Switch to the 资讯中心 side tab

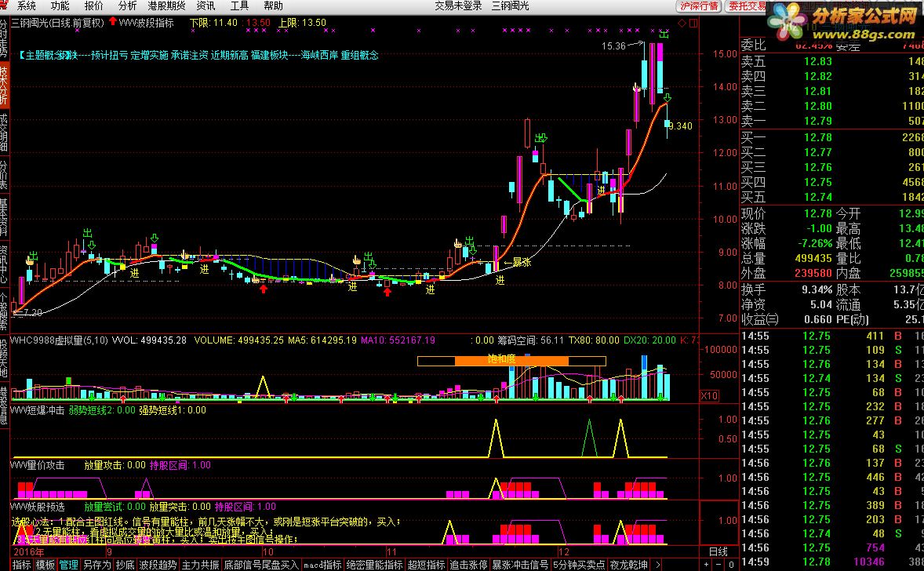click(4, 264)
